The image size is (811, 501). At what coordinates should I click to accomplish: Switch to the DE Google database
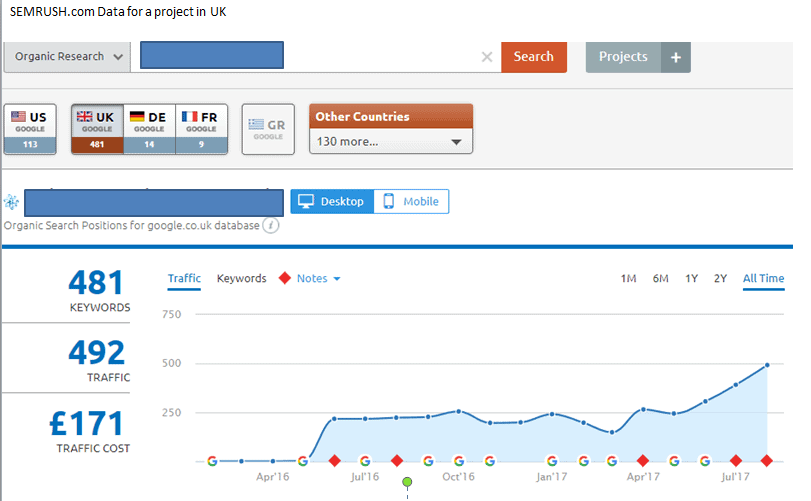pos(149,129)
